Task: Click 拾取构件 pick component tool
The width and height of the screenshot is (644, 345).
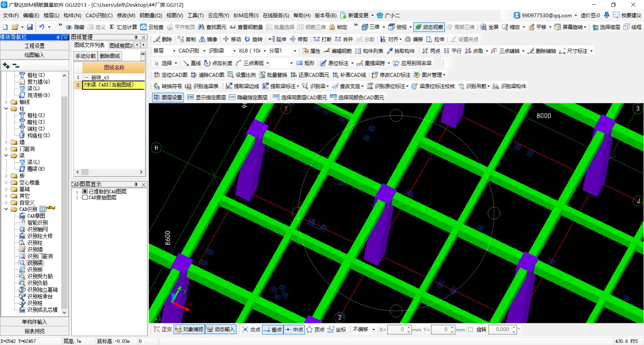Action: coord(400,51)
